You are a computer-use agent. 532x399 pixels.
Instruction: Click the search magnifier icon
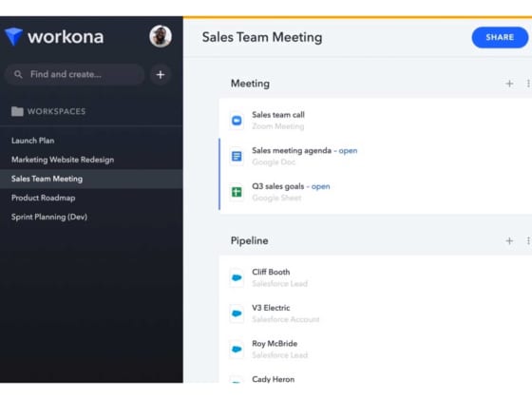point(18,74)
